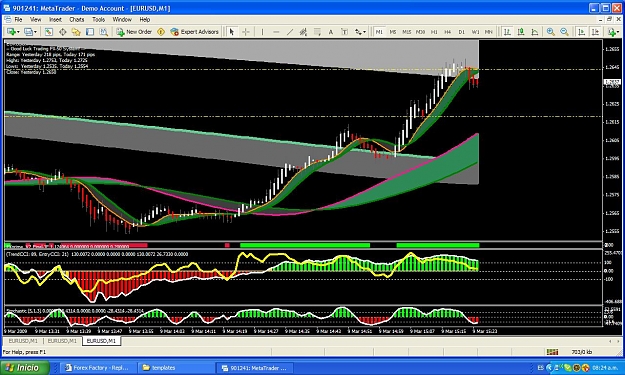Screen dimensions: 625x375
Task: Select the trendline drawing tool
Action: click(290, 32)
